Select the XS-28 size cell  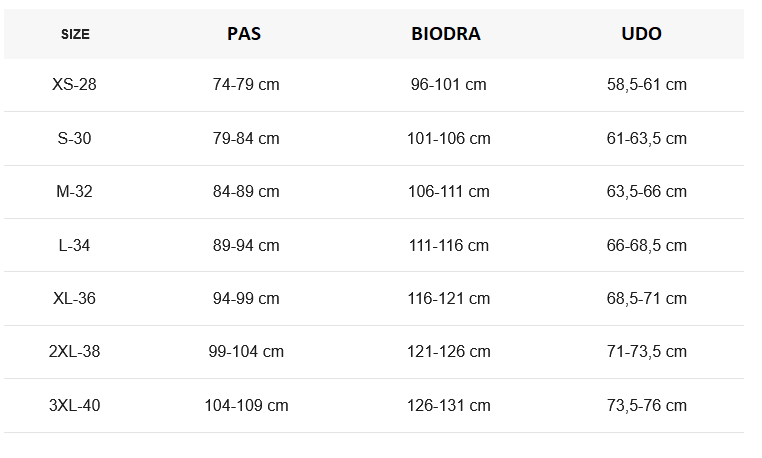[74, 85]
